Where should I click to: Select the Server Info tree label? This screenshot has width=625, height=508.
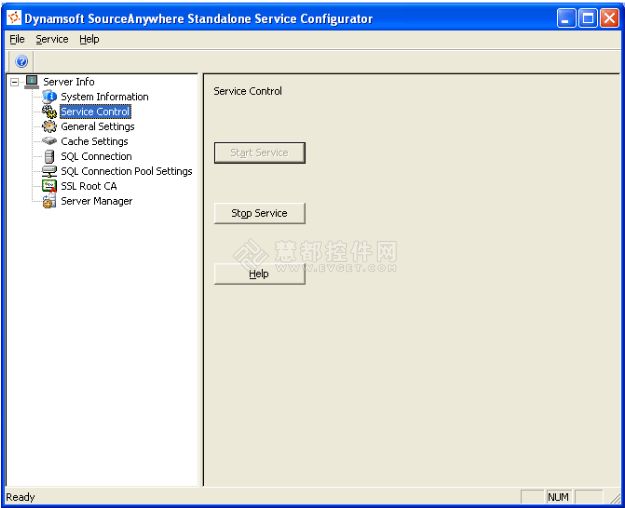(x=69, y=82)
